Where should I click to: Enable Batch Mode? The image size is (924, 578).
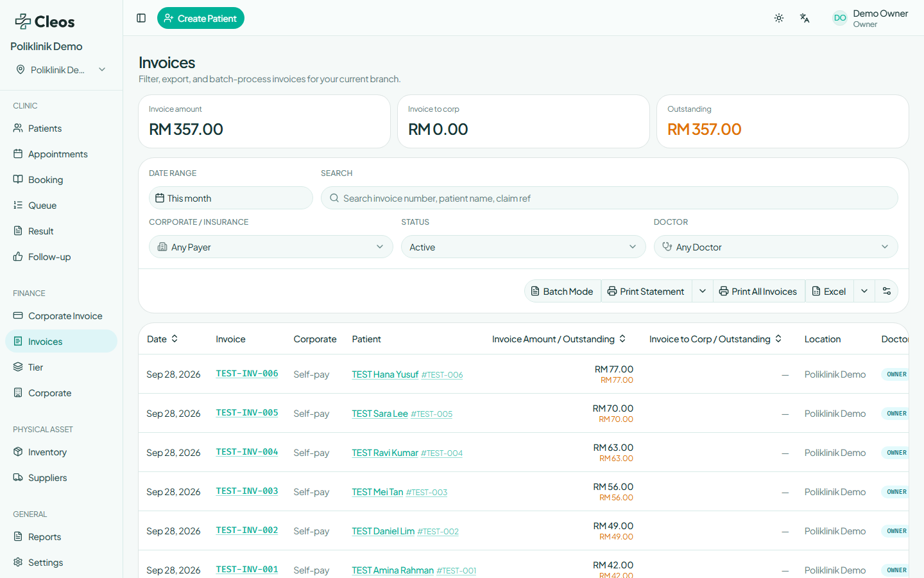[x=563, y=291]
